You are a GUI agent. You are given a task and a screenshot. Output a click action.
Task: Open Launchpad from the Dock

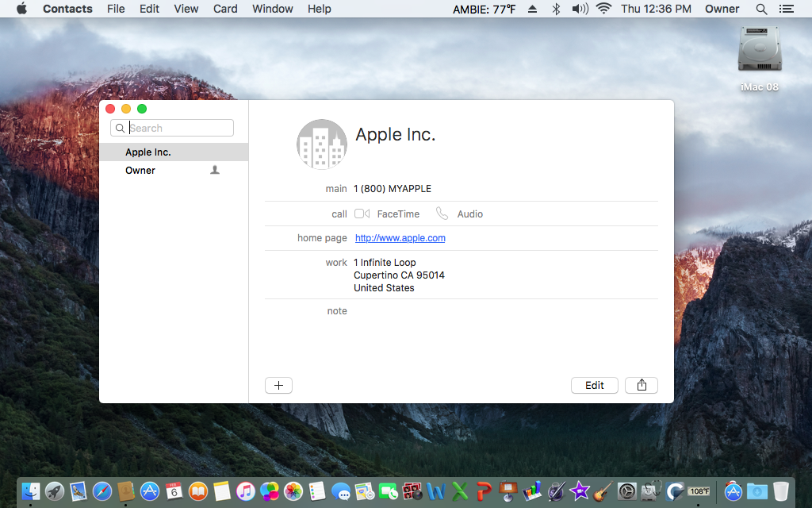[x=55, y=491]
